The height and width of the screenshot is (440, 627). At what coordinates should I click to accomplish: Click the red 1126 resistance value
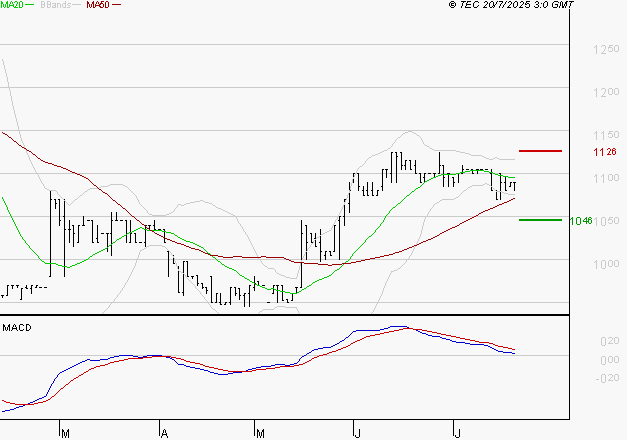(x=605, y=152)
